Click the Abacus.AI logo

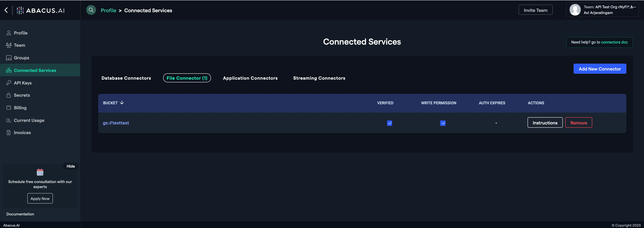coord(40,10)
